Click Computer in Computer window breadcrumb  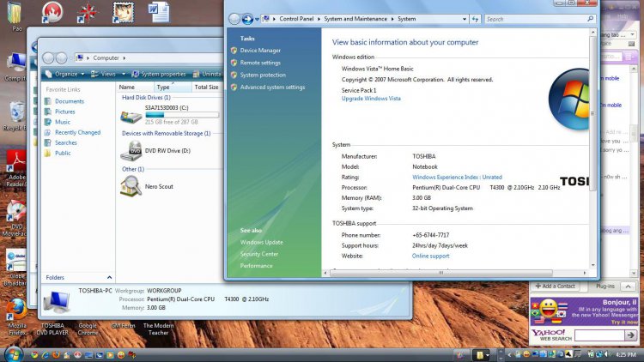[x=106, y=57]
